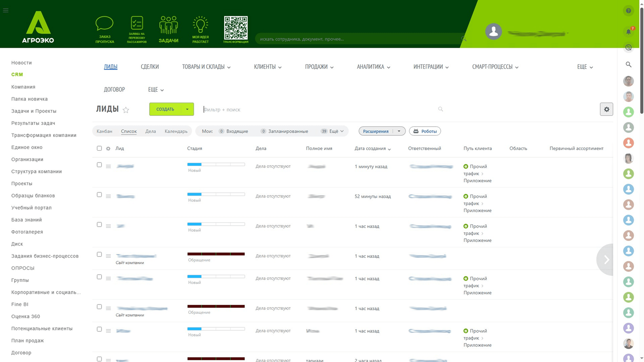The height and width of the screenshot is (362, 644).
Task: Open dropdown arrow on Создать button
Action: coord(187,109)
